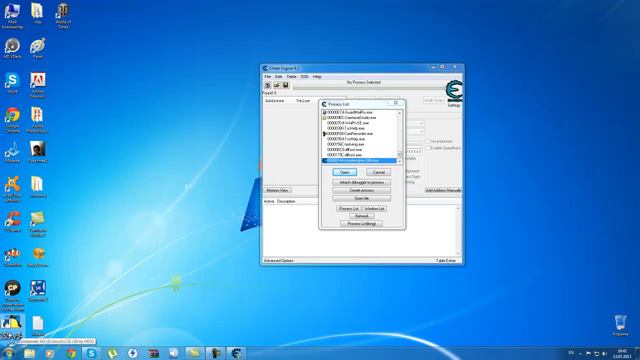Click the Windows Start button

(x=8, y=353)
